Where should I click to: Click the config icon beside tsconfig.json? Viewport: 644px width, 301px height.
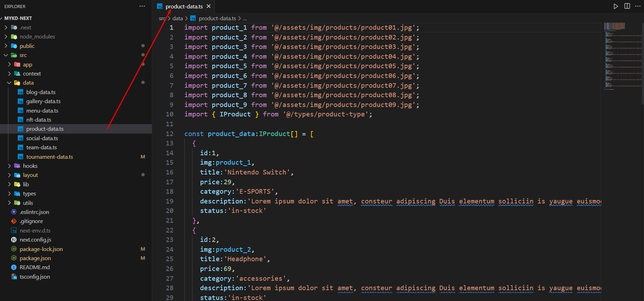click(x=14, y=277)
